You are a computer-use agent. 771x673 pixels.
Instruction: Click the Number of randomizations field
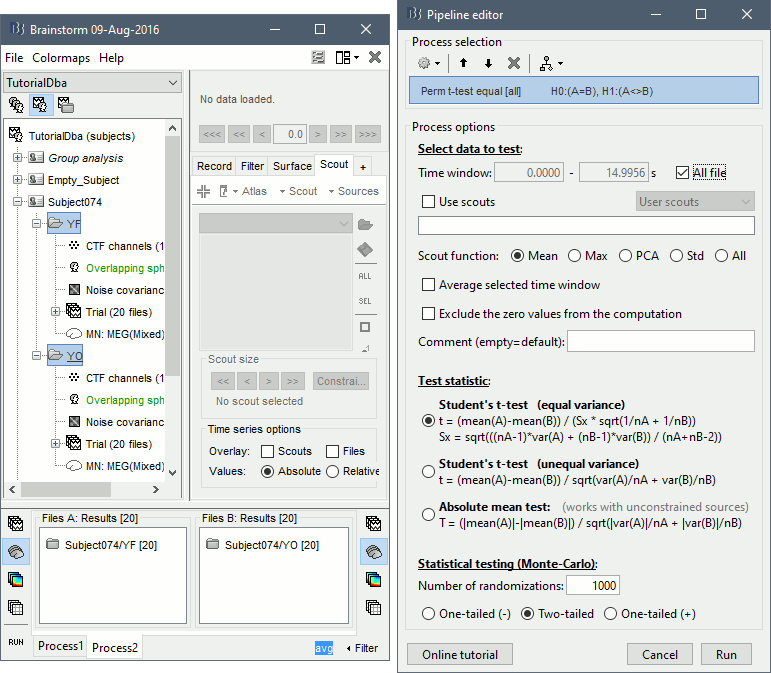pos(590,586)
